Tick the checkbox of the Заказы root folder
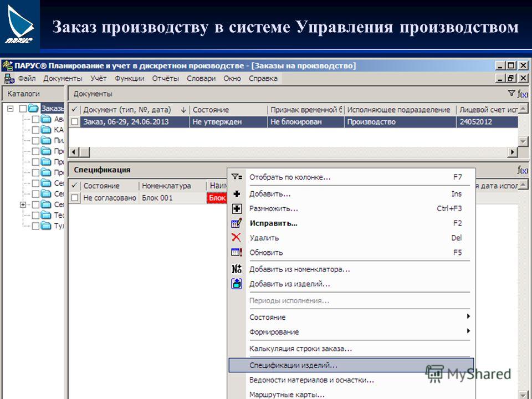This screenshot has height=399, width=532. (23, 109)
